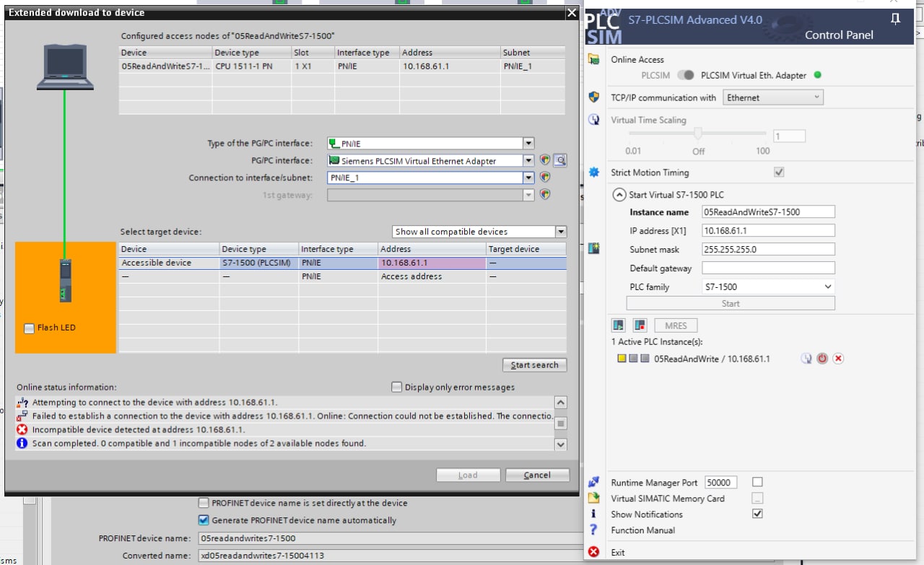This screenshot has width=924, height=565.
Task: Collapse the Start Virtual S7-1500 PLC section
Action: point(619,195)
